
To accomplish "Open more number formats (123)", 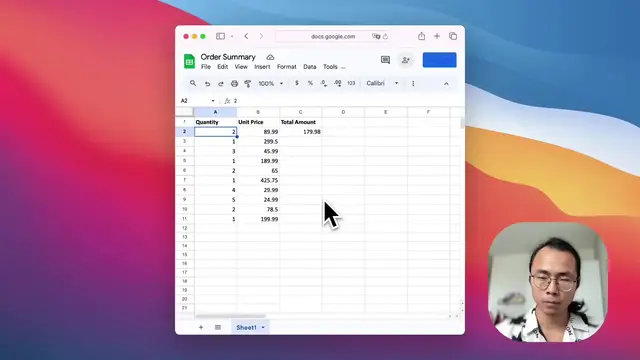I will tap(351, 83).
